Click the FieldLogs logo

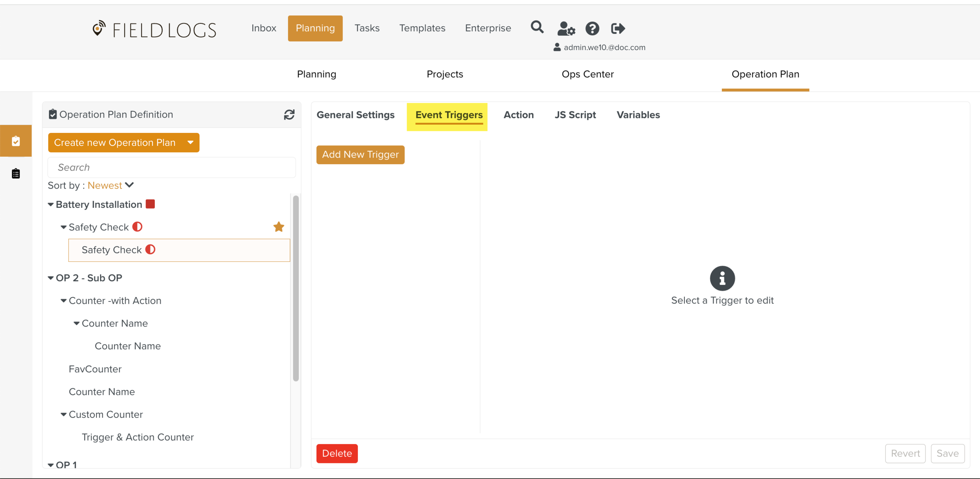tap(154, 30)
